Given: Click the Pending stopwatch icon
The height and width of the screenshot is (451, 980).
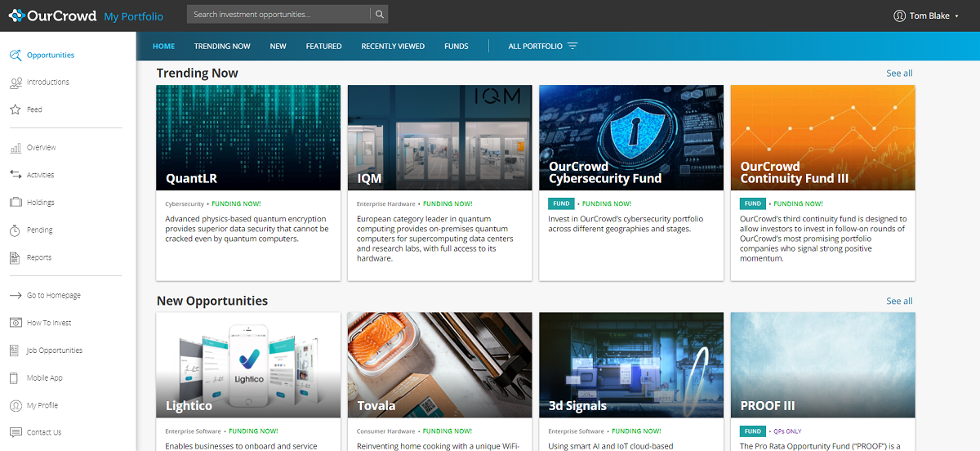Looking at the screenshot, I should click(16, 230).
